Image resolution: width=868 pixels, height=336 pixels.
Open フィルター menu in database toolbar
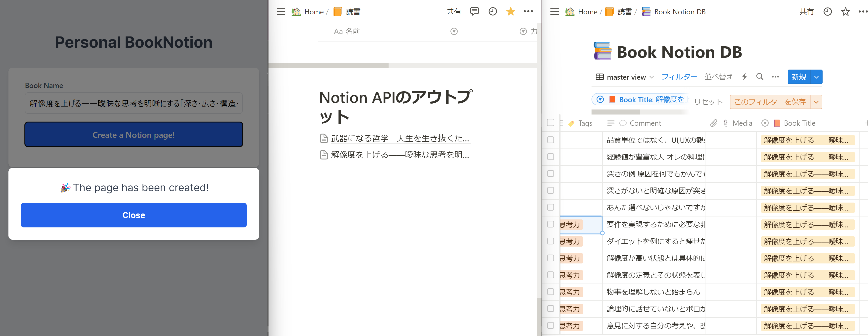click(679, 77)
